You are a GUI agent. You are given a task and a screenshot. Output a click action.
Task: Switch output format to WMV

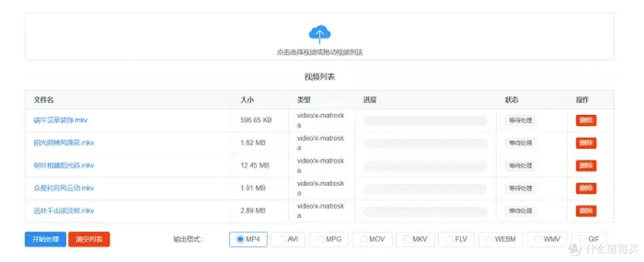click(547, 239)
